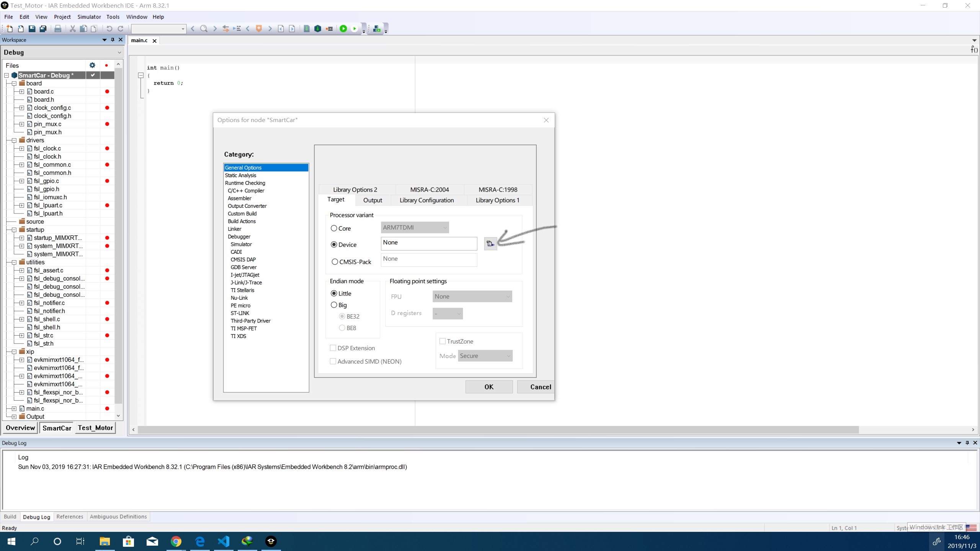The height and width of the screenshot is (551, 980).
Task: Select the Save All toolbar icon
Action: tap(43, 28)
